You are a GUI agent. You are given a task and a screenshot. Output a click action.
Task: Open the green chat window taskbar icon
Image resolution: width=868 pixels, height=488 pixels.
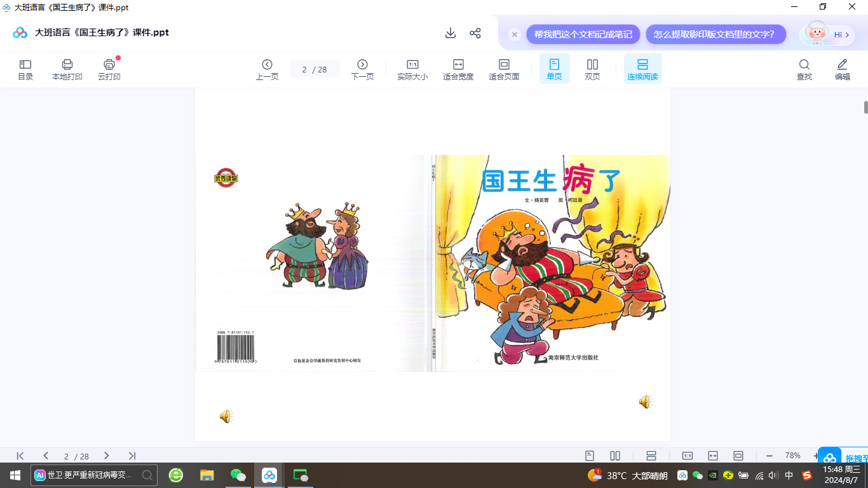pyautogui.click(x=301, y=475)
